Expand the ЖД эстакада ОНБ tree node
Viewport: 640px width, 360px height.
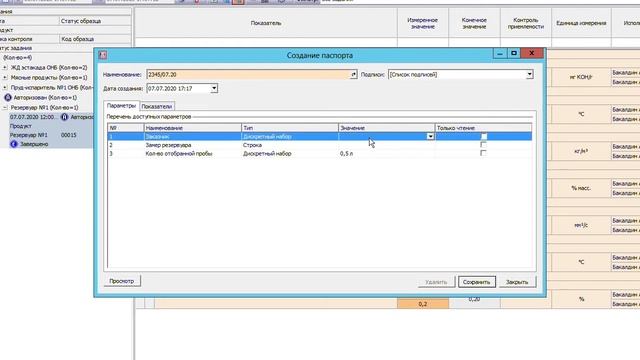tap(5, 67)
